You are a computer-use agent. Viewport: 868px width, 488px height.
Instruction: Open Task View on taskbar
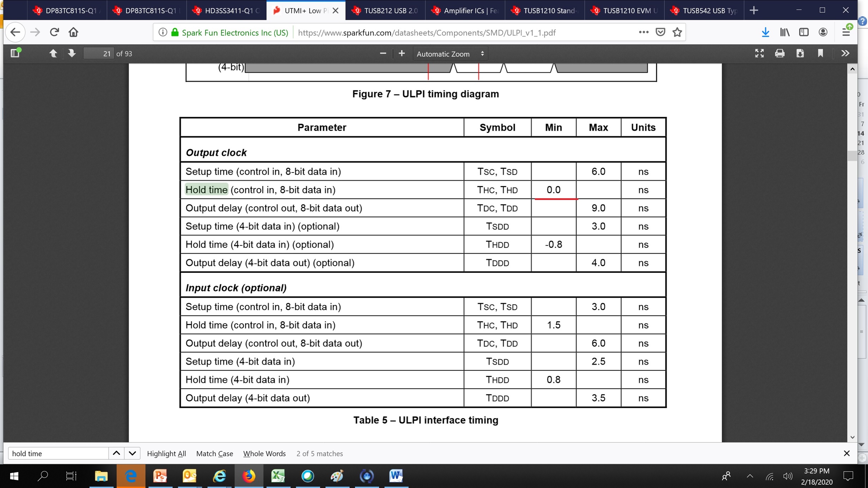point(71,476)
